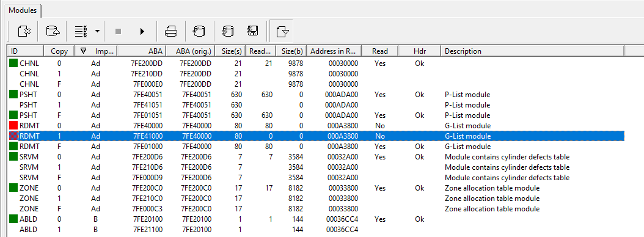Click green status square of RDMT copy F
This screenshot has height=237, width=644.
13,146
